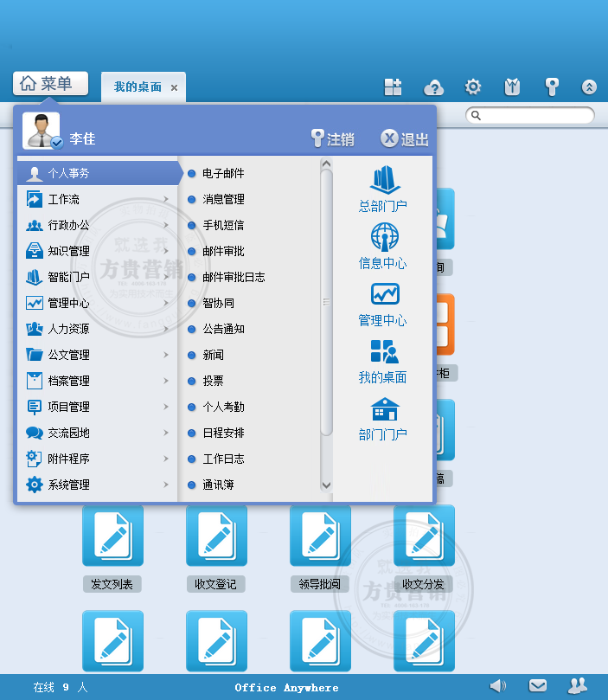
Task: Click the submenu scrollbar up arrow
Action: [326, 164]
